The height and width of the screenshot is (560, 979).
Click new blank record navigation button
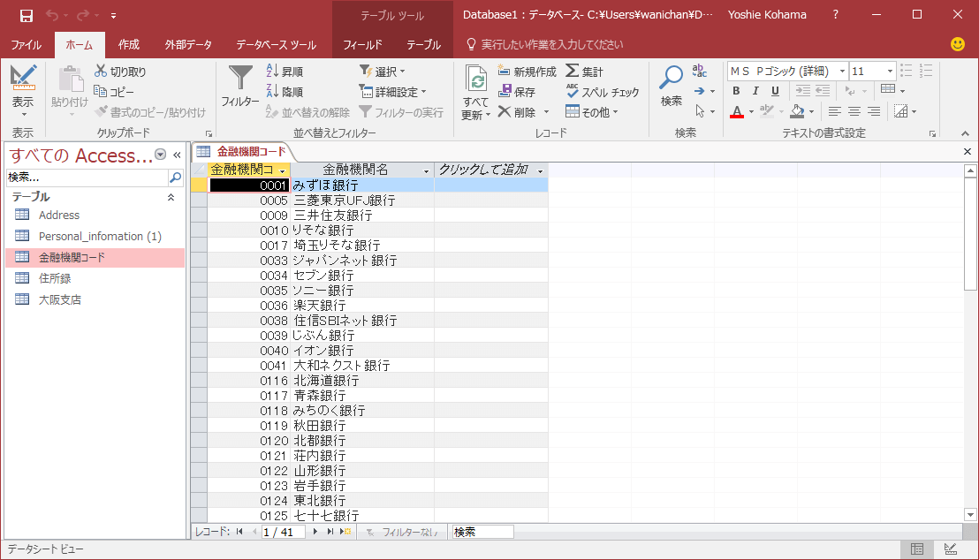pos(345,532)
